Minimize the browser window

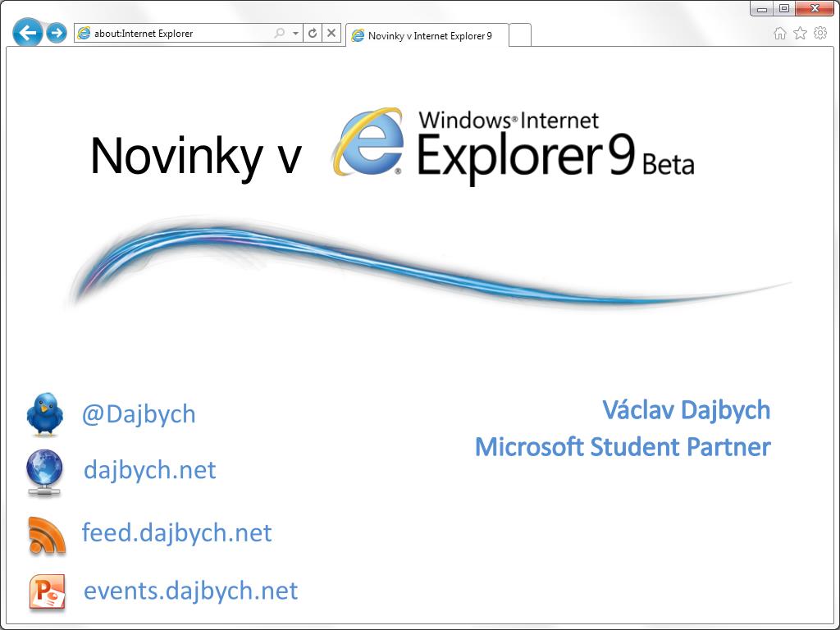(761, 8)
